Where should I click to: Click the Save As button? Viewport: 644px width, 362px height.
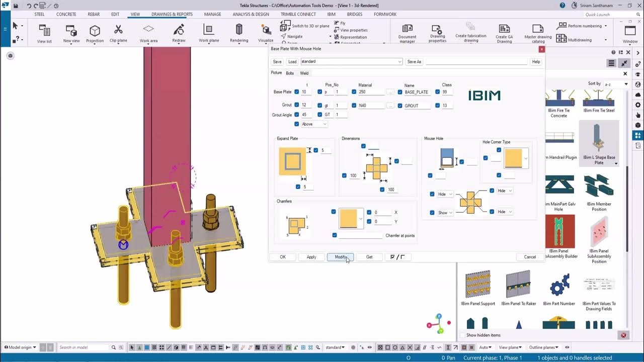[414, 61]
